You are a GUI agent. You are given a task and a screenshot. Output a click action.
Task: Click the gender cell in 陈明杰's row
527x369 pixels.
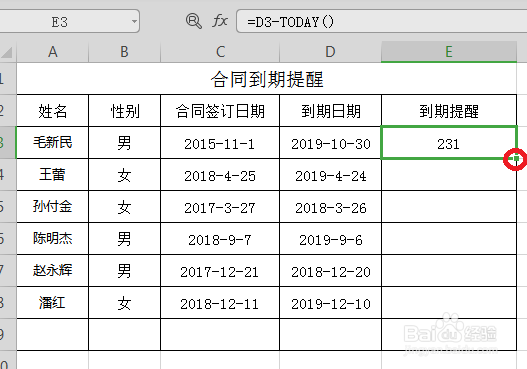coord(125,239)
